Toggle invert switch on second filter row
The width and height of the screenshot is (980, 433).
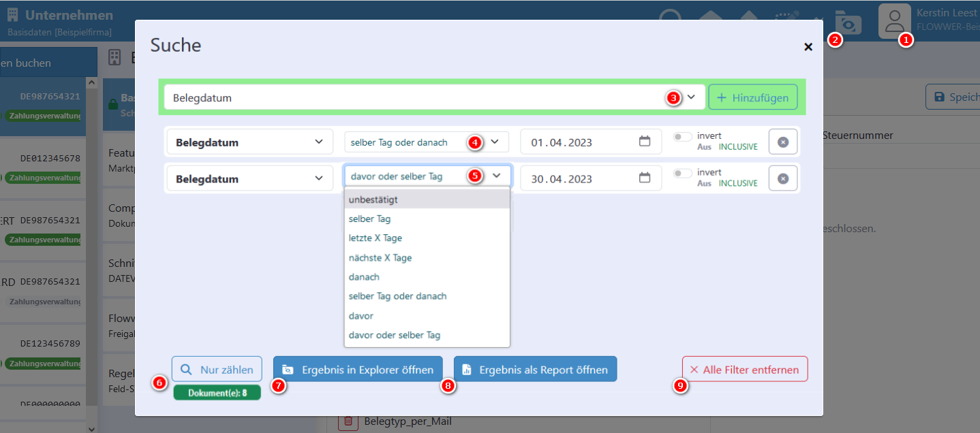coord(682,174)
